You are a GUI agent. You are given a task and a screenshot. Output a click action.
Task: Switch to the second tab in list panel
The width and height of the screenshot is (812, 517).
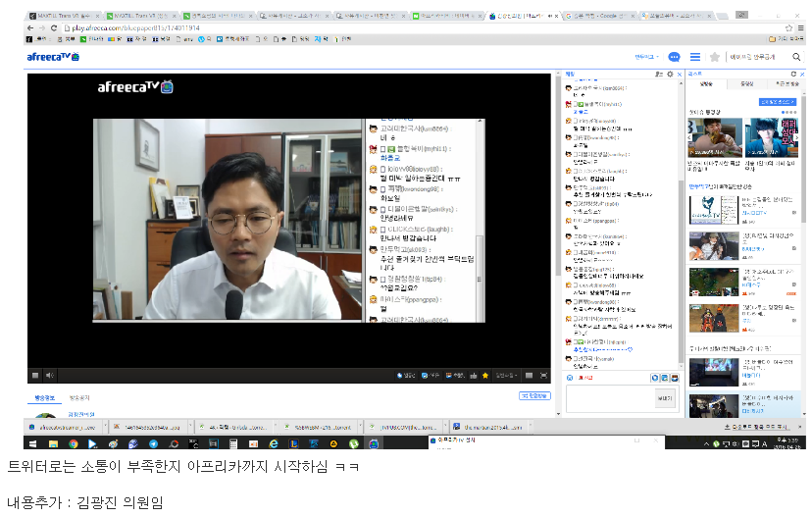[747, 84]
